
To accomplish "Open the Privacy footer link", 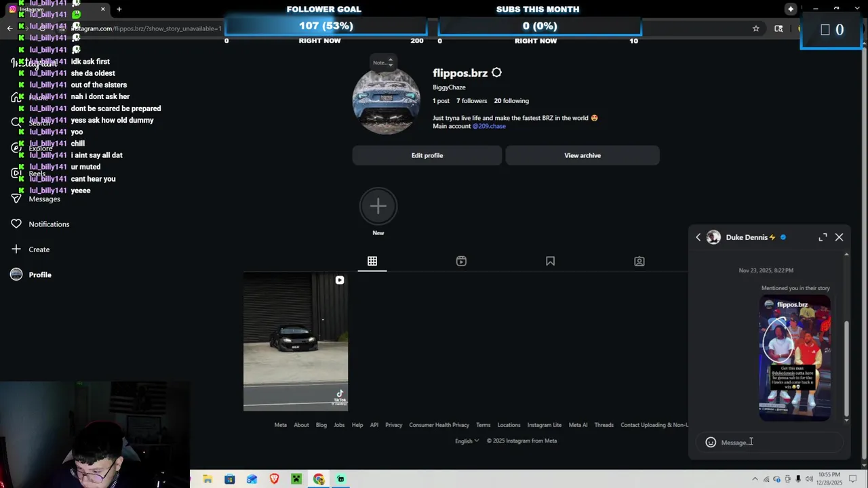I will pos(394,425).
